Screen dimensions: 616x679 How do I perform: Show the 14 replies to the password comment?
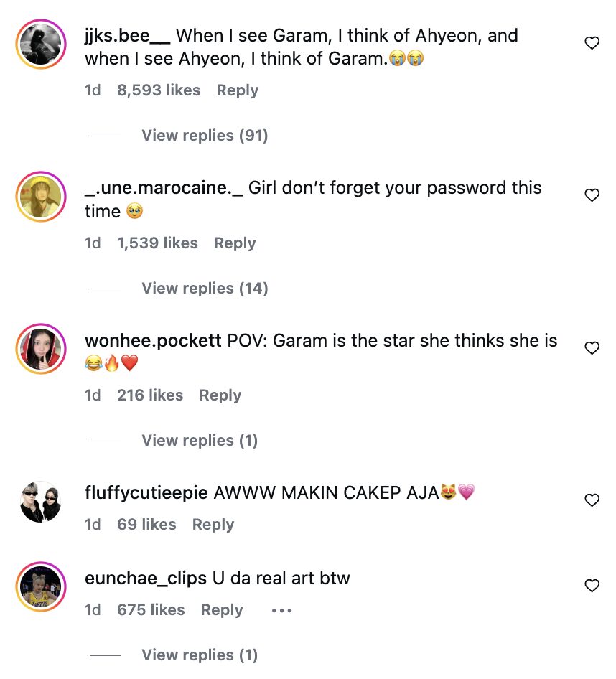tap(205, 288)
